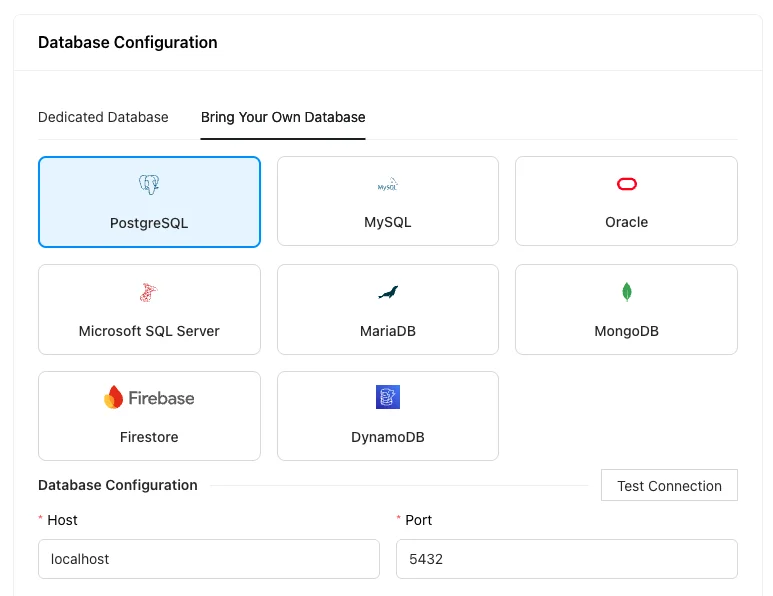This screenshot has height=596, width=773.
Task: Click the red Oracle logo icon
Action: [626, 184]
